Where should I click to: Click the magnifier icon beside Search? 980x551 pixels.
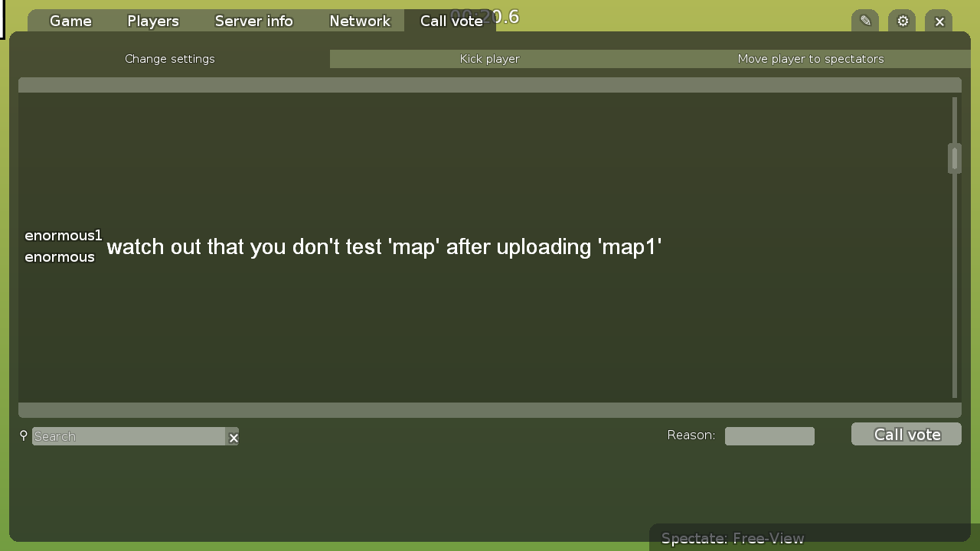pyautogui.click(x=23, y=435)
